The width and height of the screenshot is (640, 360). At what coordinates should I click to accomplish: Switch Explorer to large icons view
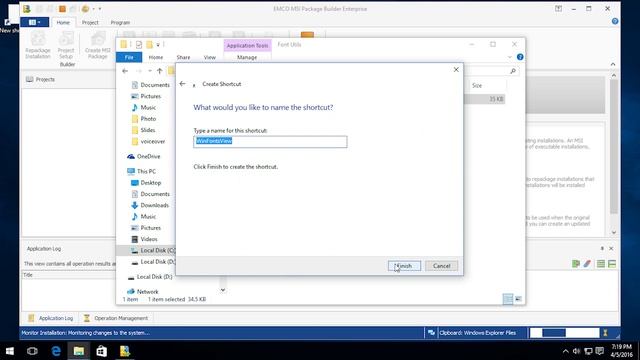click(x=518, y=299)
